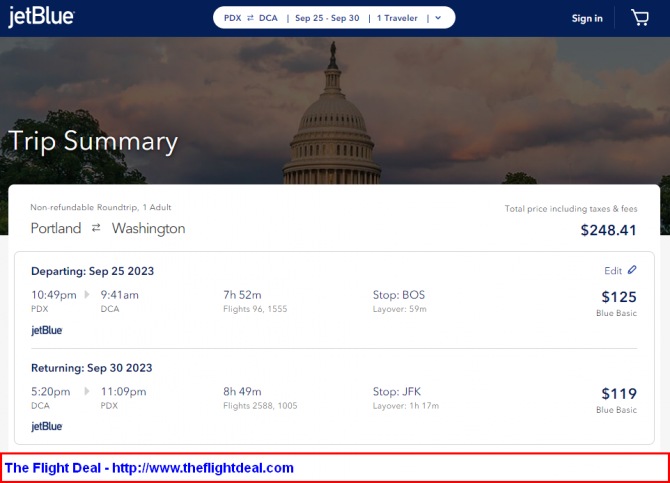Click Blue Basic under the $119 fare
Screen dimensions: 670x483
click(x=616, y=409)
